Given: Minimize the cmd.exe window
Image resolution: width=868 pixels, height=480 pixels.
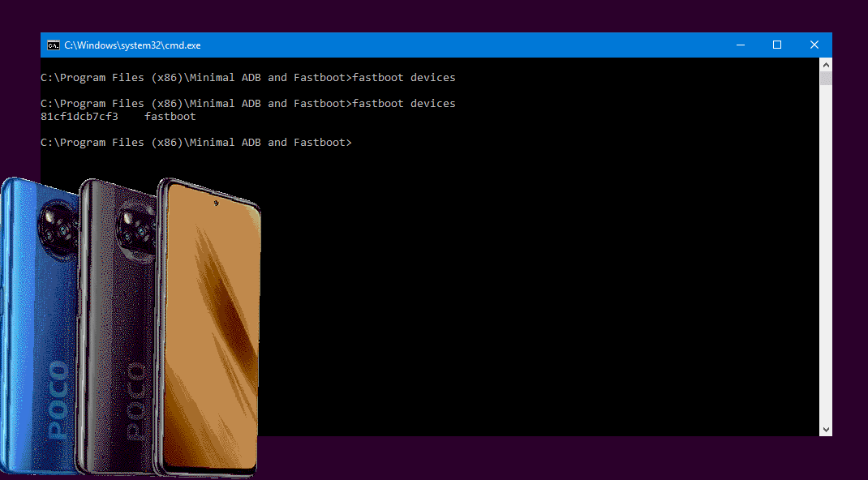Looking at the screenshot, I should coord(741,45).
